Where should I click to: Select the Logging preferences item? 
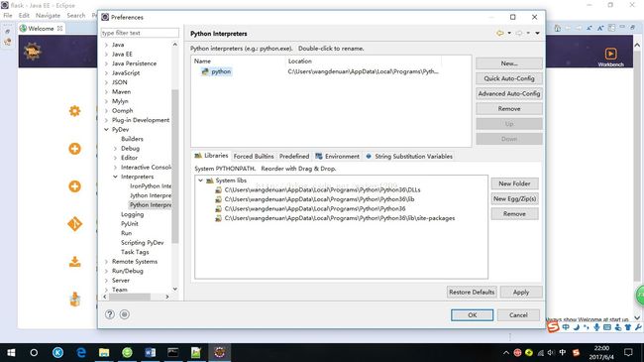click(x=132, y=214)
